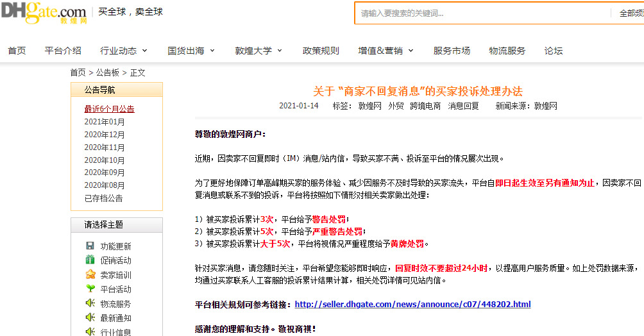This screenshot has height=336, width=644.
Task: Click the keyword search input field
Action: click(x=482, y=13)
